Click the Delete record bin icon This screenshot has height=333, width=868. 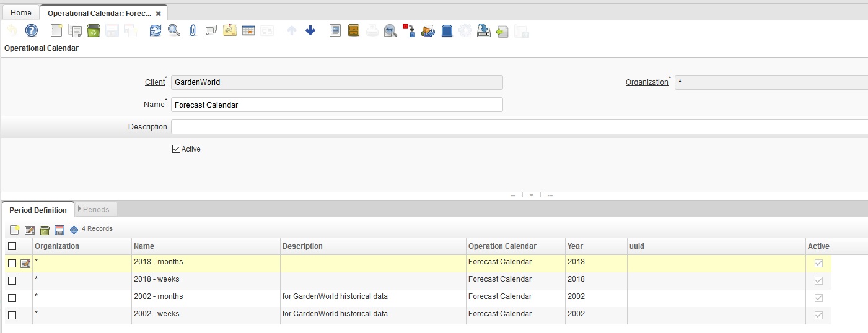click(94, 30)
